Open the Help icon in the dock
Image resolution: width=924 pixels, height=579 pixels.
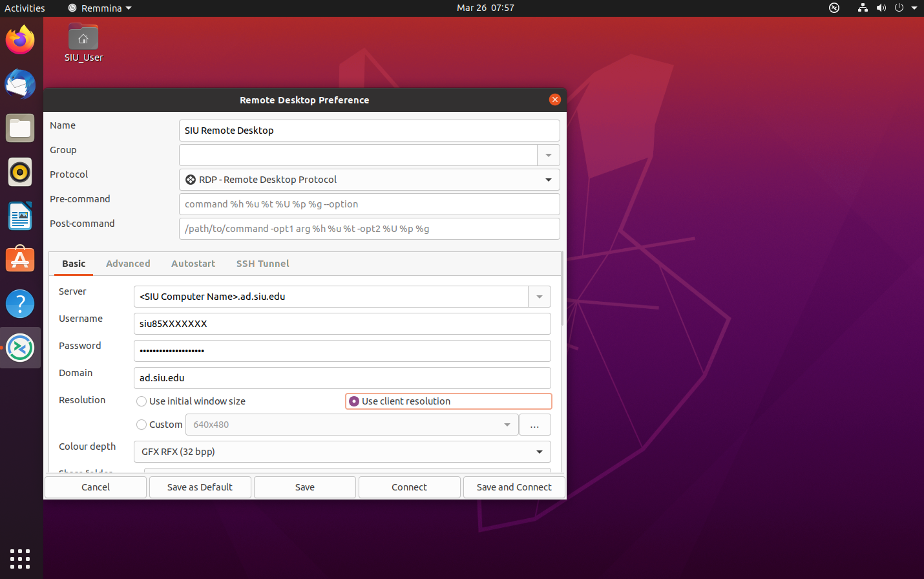[20, 304]
